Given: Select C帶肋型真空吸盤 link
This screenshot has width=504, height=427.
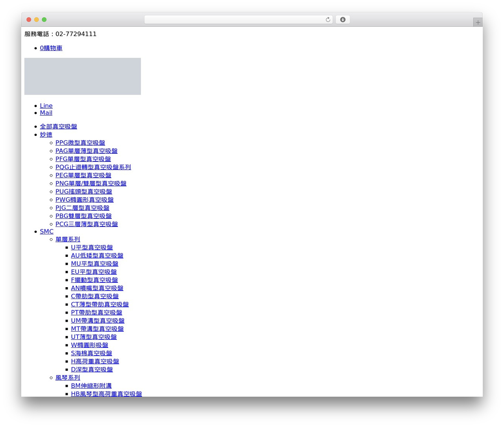Looking at the screenshot, I should pos(95,296).
